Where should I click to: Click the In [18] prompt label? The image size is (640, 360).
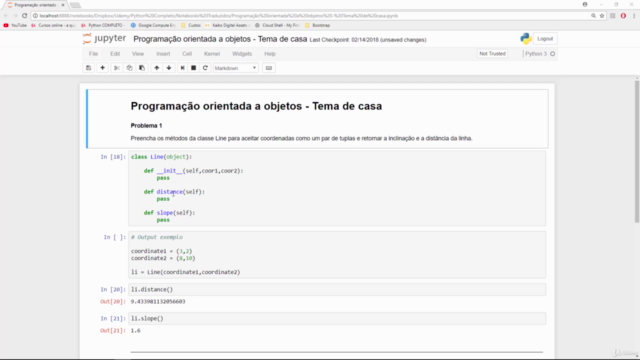[113, 157]
